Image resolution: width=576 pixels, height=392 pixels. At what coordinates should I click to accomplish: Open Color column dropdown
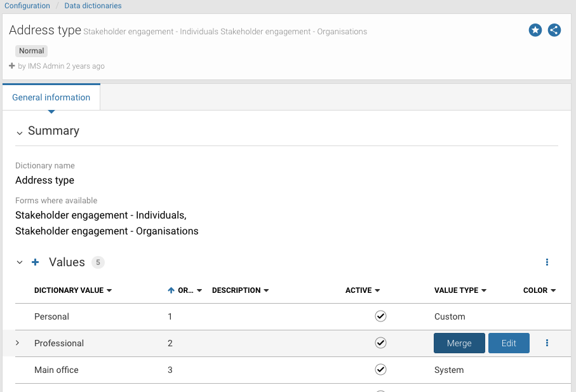pos(553,290)
